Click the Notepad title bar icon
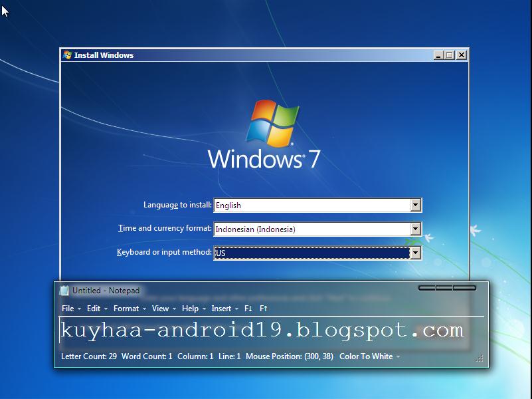 click(x=64, y=291)
